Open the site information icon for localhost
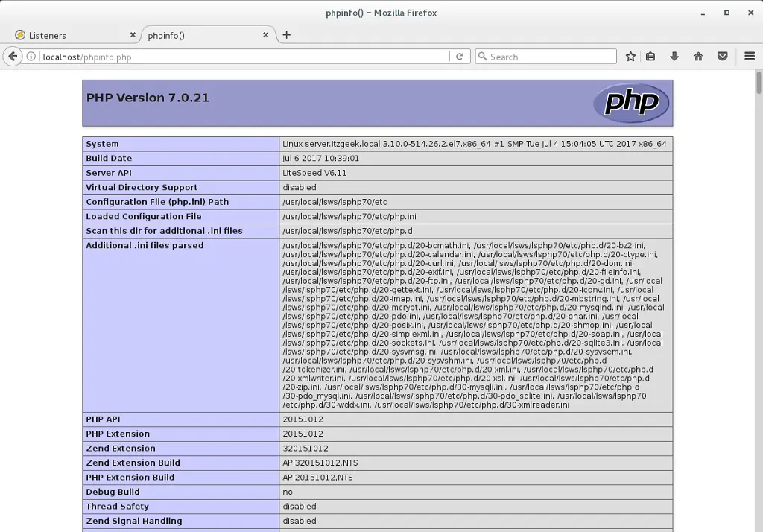Viewport: 763px width, 532px height. click(31, 57)
